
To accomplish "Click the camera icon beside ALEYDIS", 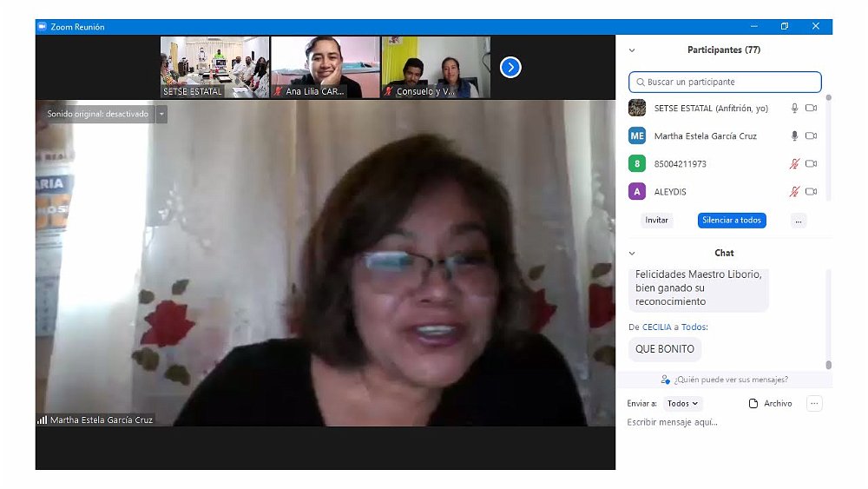I will pos(811,192).
